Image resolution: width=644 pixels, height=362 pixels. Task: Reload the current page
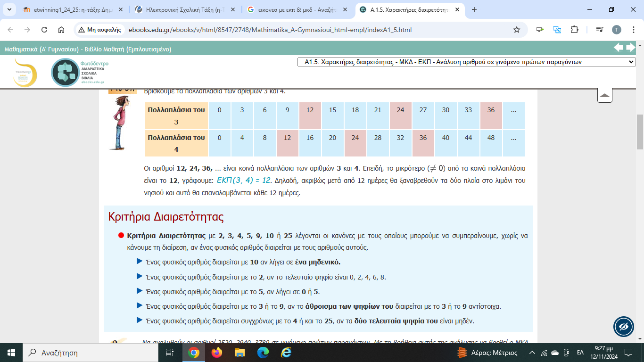pos(44,30)
